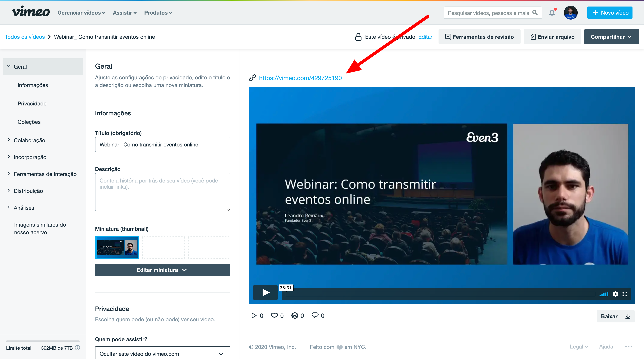Click the collections stack icon
The height and width of the screenshot is (360, 644).
point(295,316)
